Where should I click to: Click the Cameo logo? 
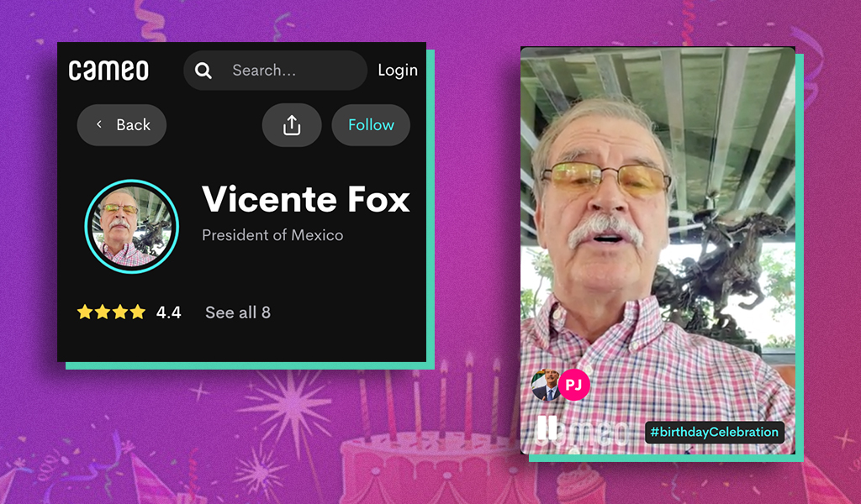tap(108, 71)
